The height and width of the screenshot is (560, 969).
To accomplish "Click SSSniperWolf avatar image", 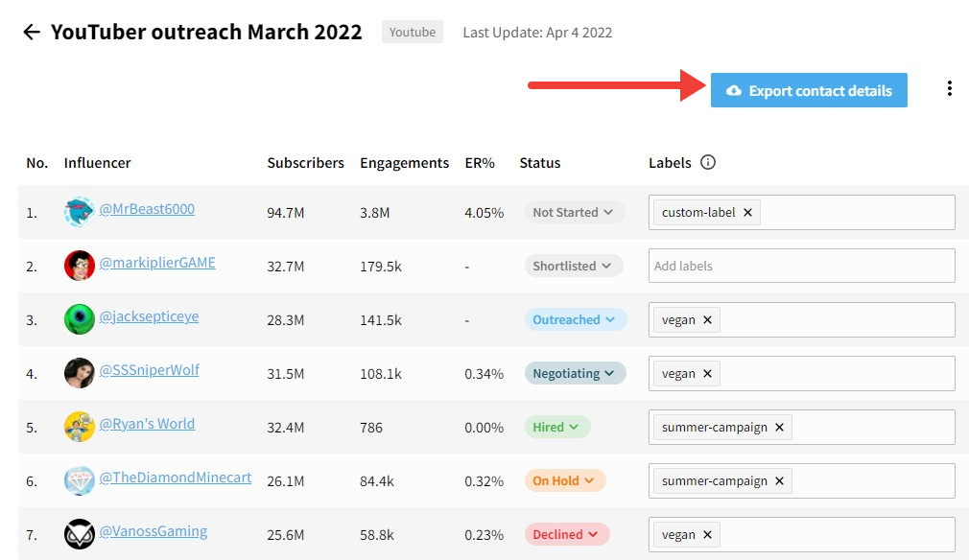I will pos(79,373).
